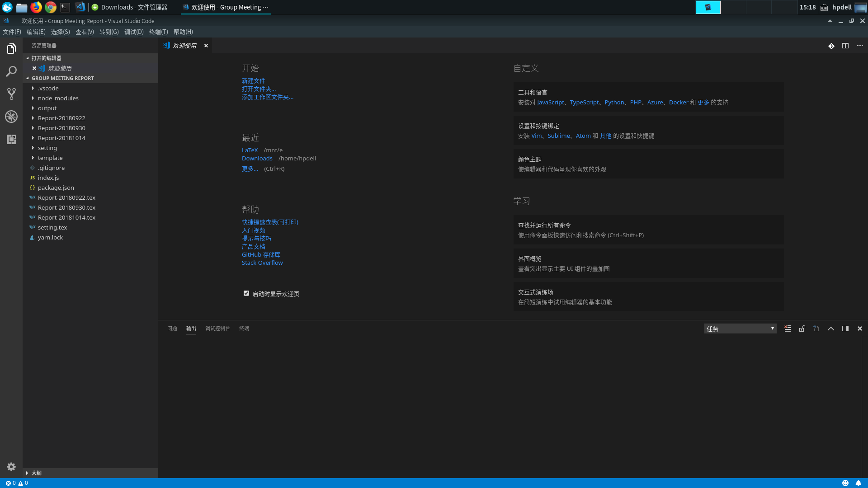
Task: Open the Search view in activity bar
Action: [11, 71]
